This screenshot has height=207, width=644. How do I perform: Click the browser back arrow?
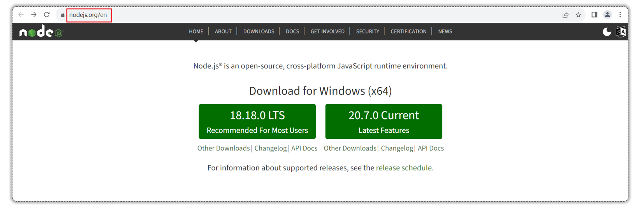pyautogui.click(x=21, y=15)
